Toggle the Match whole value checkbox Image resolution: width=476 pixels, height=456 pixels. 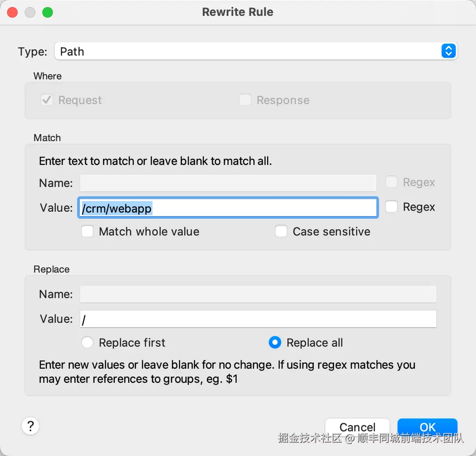tap(87, 232)
